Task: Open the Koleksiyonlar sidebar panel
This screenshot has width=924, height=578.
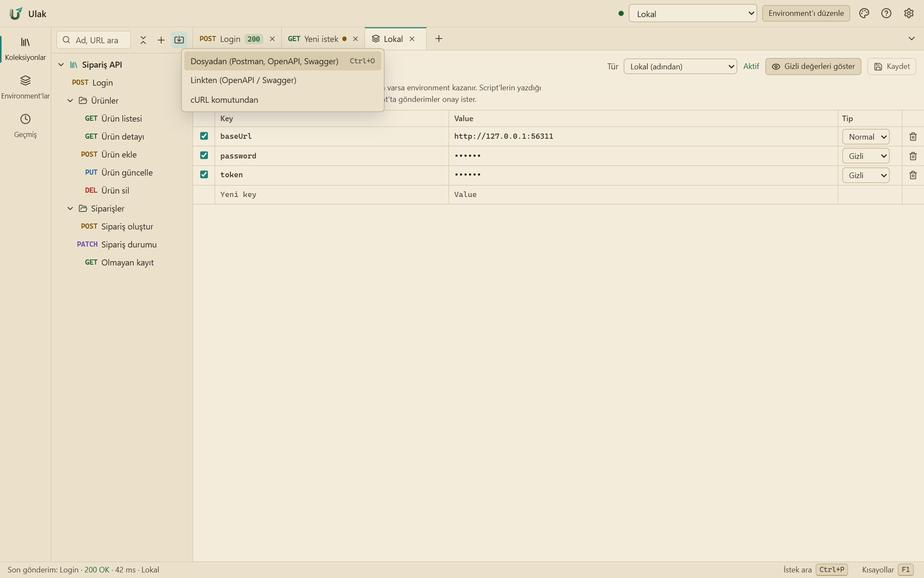Action: click(x=25, y=49)
